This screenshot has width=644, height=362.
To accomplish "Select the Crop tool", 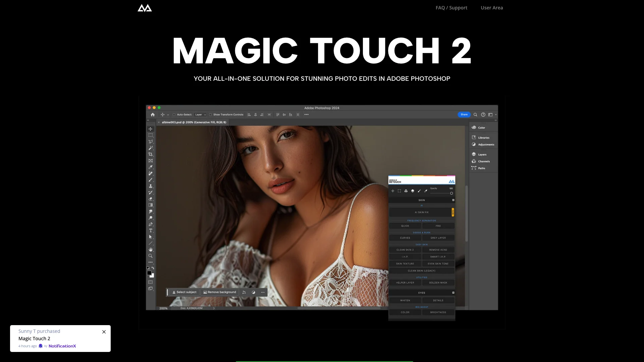I will [151, 155].
